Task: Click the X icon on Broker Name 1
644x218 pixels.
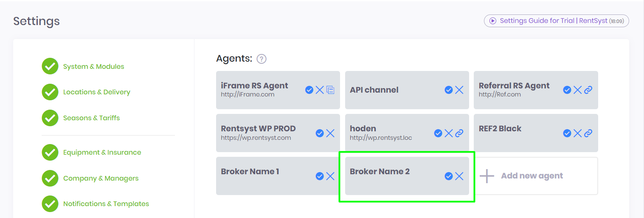Action: coord(330,176)
